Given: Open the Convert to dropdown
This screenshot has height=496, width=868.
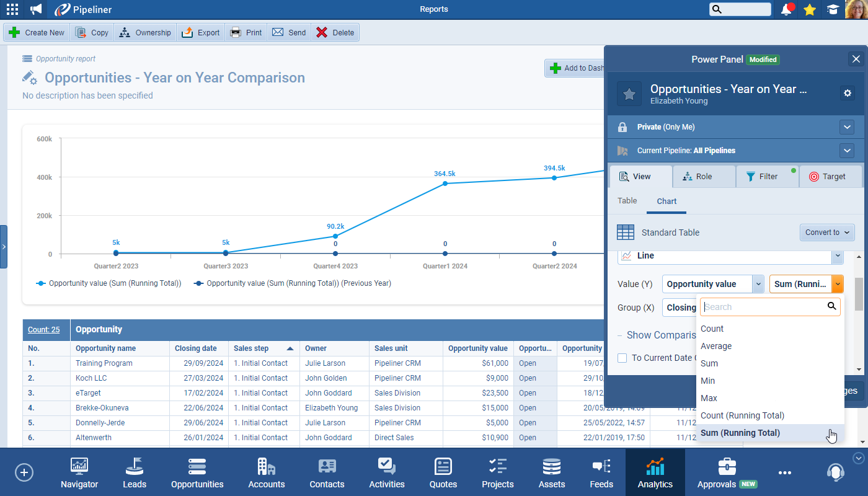Looking at the screenshot, I should tap(827, 232).
